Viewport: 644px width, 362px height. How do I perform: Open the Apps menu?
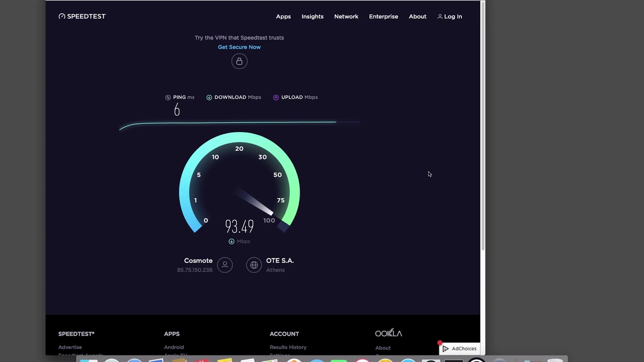(x=283, y=17)
